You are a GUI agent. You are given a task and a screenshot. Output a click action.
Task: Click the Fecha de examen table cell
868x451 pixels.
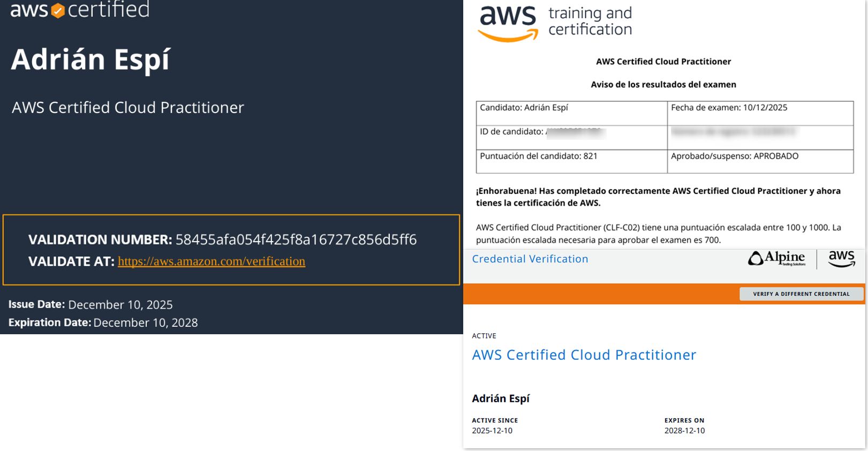point(760,113)
